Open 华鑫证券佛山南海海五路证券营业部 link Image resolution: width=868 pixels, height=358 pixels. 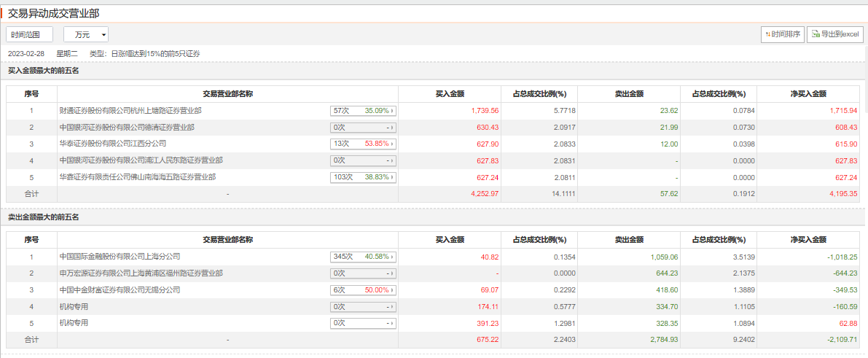[x=137, y=176]
